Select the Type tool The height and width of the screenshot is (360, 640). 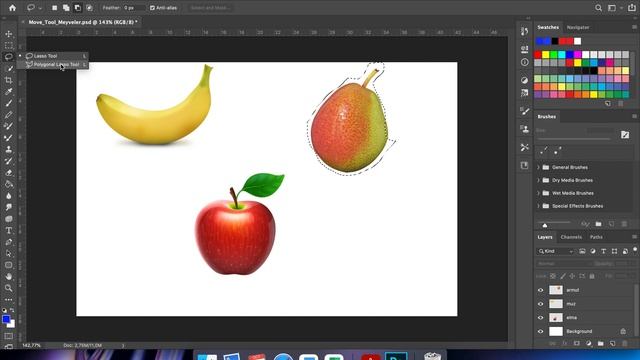[x=9, y=230]
